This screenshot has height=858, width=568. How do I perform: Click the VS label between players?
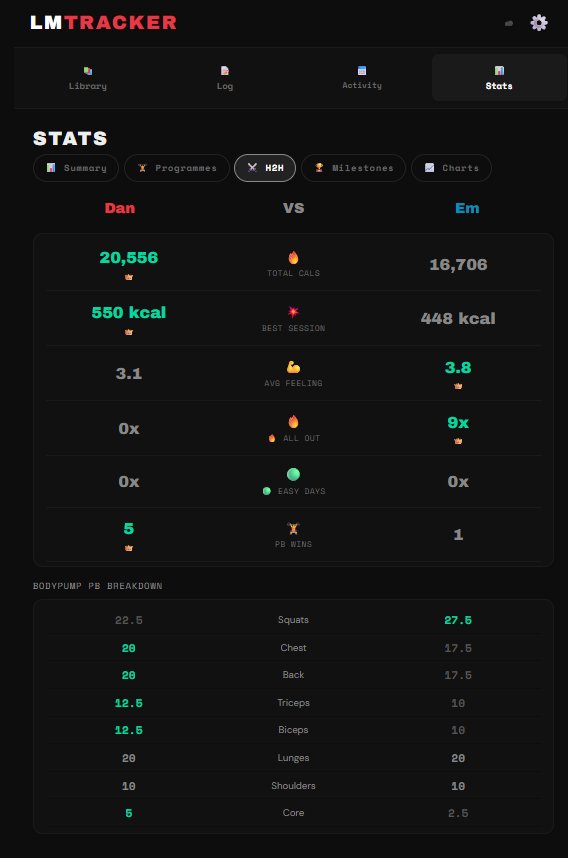pos(293,208)
